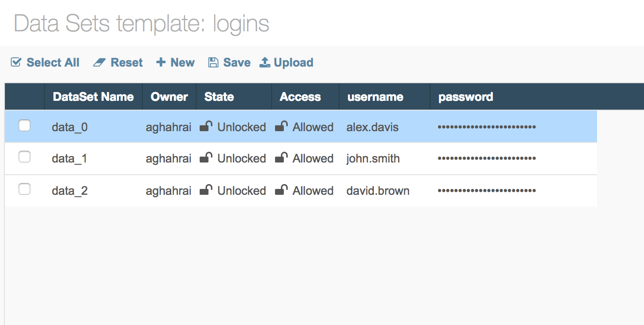Image resolution: width=644 pixels, height=325 pixels.
Task: Click the Allowed padlock Access icon for data_1
Action: click(281, 158)
